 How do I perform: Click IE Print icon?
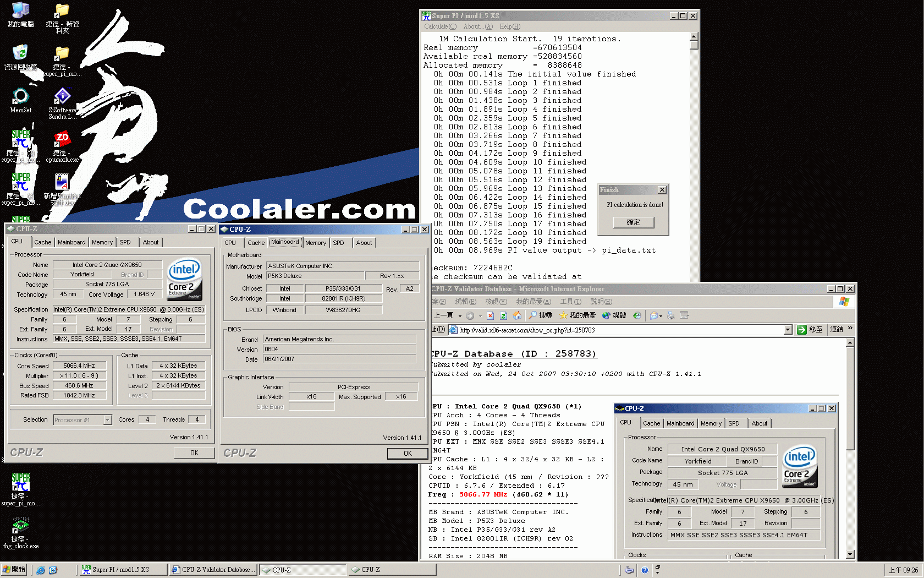670,315
